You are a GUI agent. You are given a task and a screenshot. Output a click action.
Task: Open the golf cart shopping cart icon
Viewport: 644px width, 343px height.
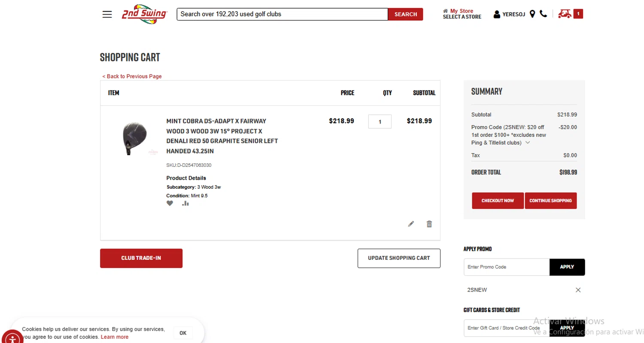click(x=565, y=14)
